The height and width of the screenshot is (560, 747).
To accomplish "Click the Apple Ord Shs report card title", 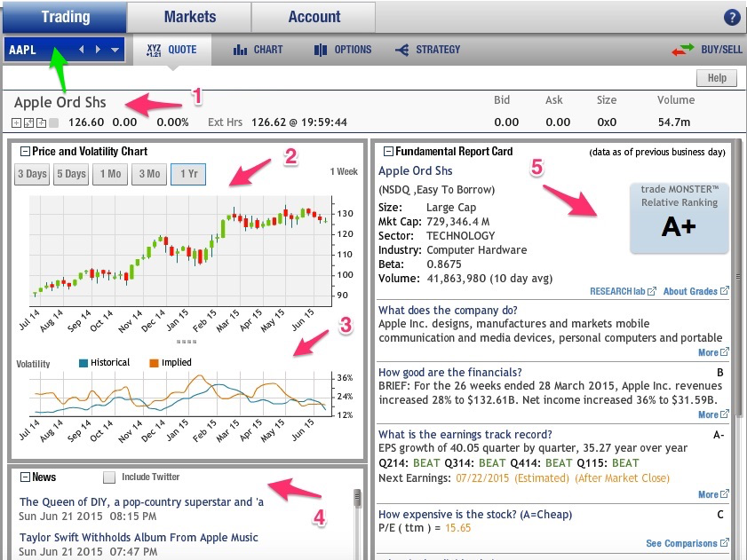I will (x=416, y=171).
